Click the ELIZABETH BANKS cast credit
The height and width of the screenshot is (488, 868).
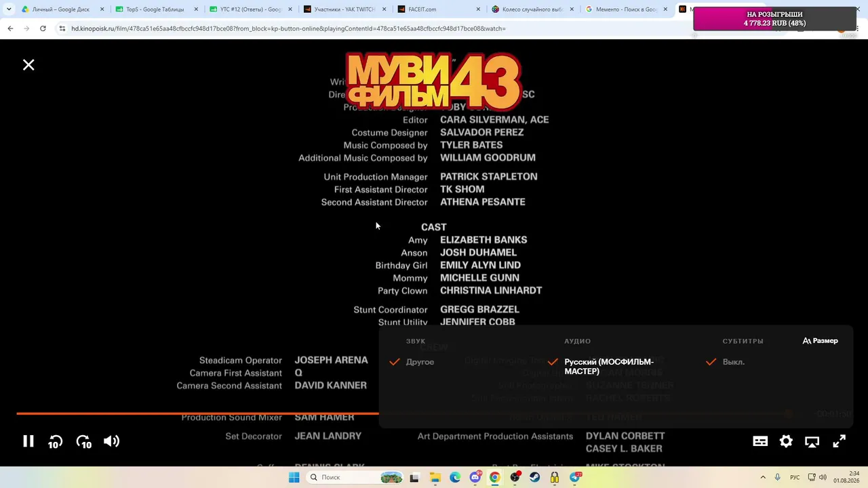pyautogui.click(x=484, y=240)
